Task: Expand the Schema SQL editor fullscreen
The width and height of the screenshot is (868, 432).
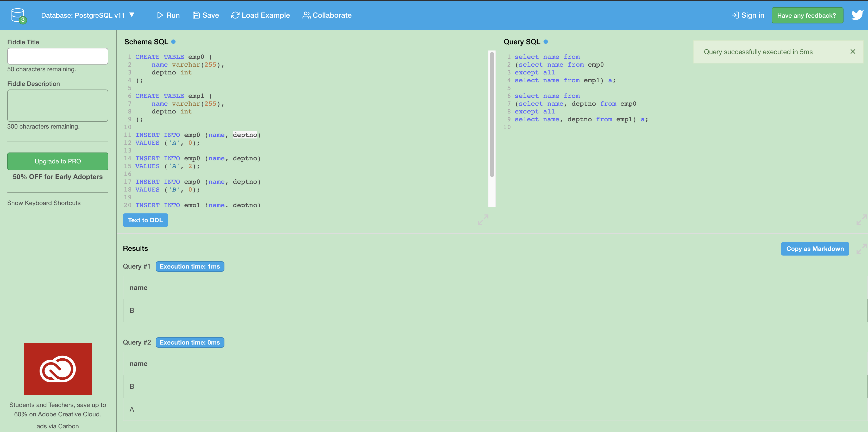Action: coord(483,220)
